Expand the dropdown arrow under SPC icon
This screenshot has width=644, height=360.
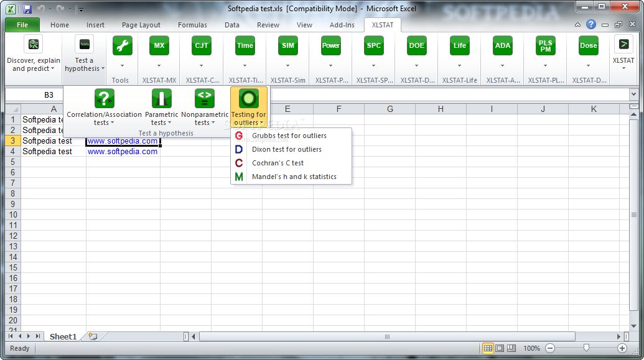pos(374,66)
